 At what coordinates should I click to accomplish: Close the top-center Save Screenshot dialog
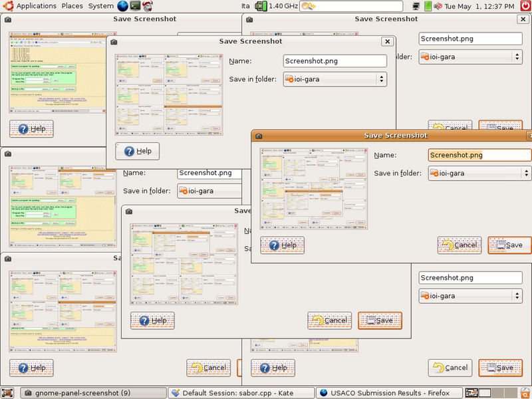[387, 42]
